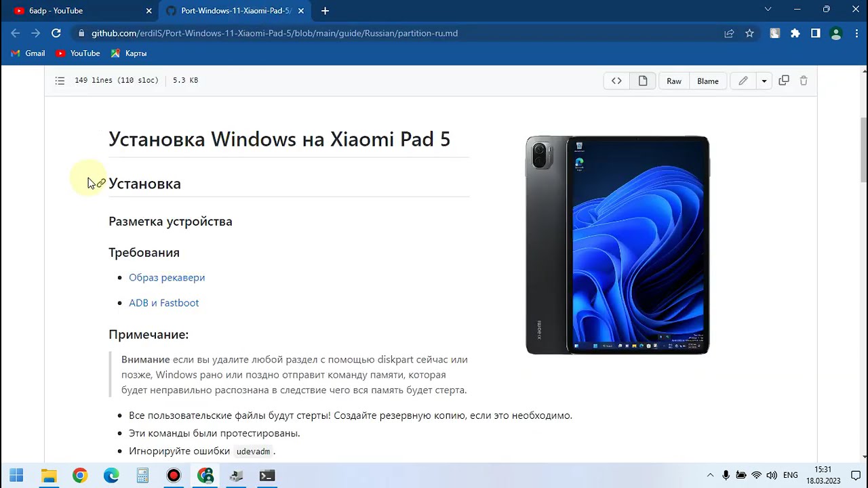Open the YouTube bookmark
The height and width of the screenshot is (488, 868).
click(78, 54)
